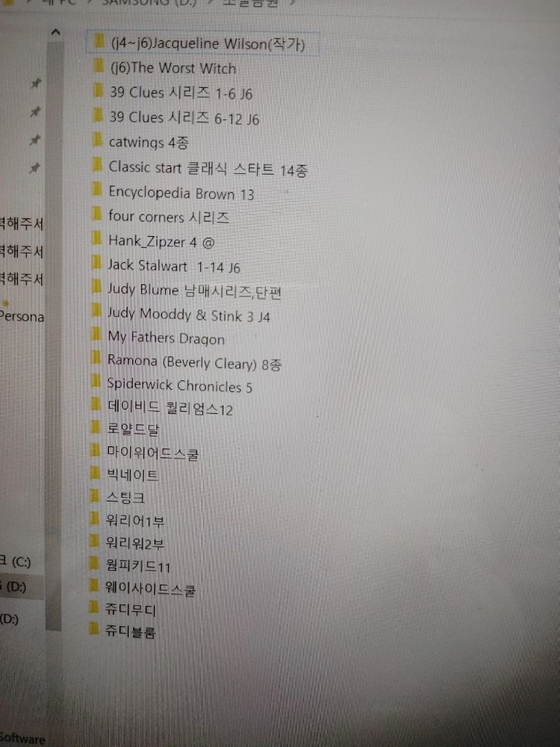Select folder name 쥬디무디

(131, 610)
